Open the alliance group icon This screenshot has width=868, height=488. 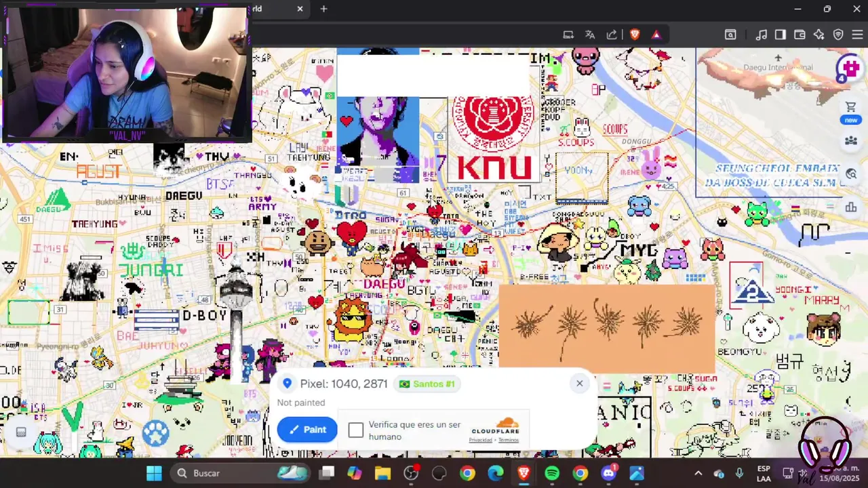point(850,141)
